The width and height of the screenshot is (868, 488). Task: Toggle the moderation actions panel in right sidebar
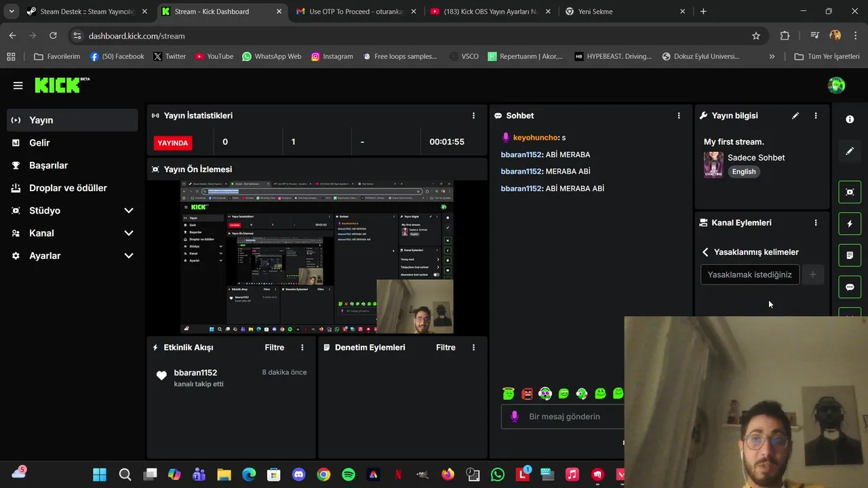click(x=850, y=256)
